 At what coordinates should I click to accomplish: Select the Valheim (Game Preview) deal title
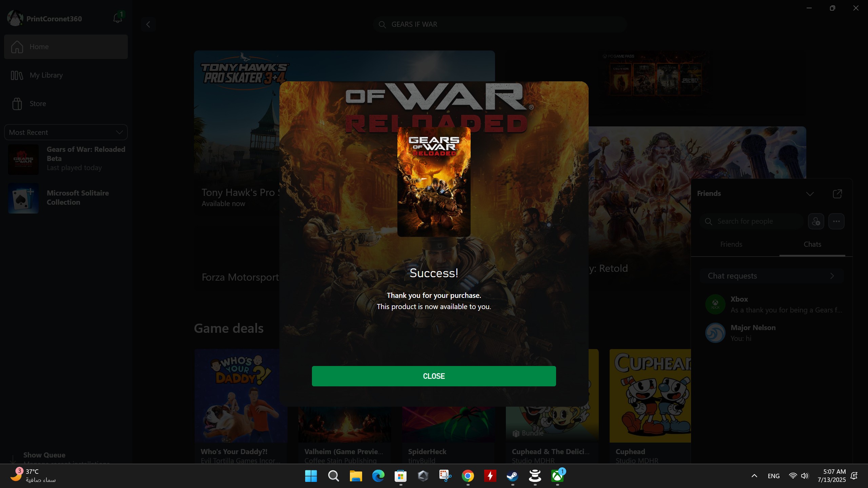tap(343, 451)
